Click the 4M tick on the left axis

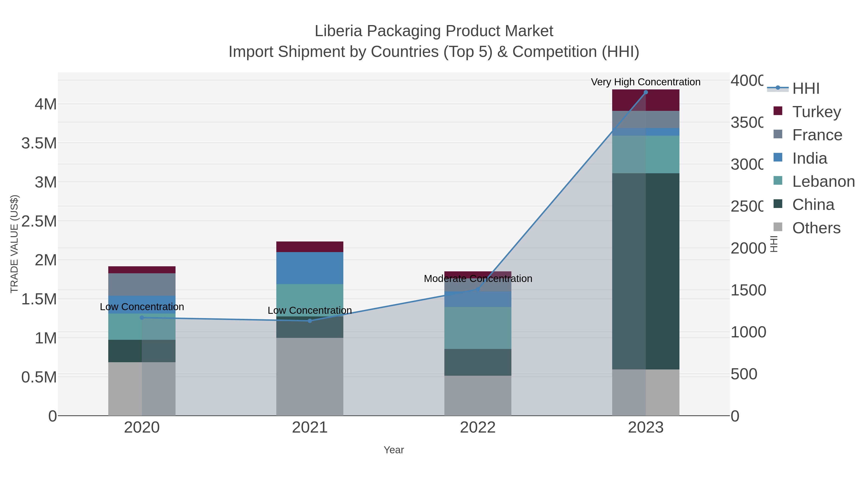point(46,104)
